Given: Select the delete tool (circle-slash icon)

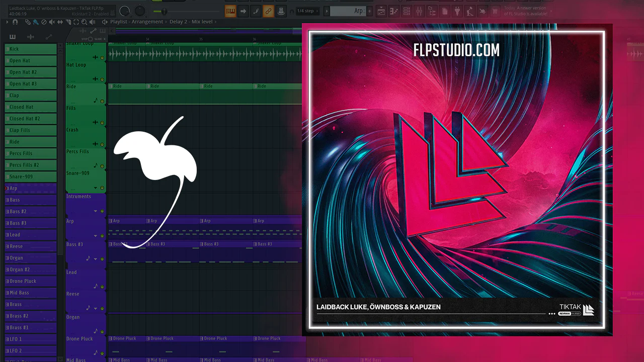Looking at the screenshot, I should [44, 22].
